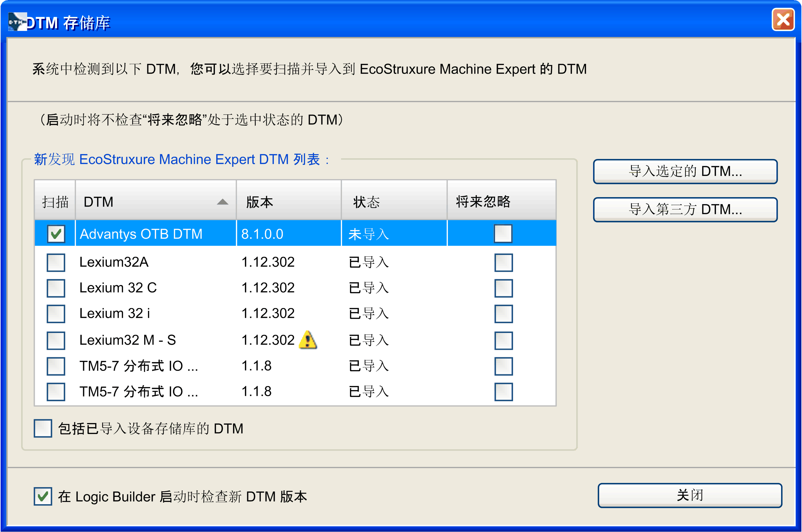The height and width of the screenshot is (532, 802).
Task: Enable 包括已导入设备存储库的 DTM checkbox
Action: pyautogui.click(x=43, y=428)
